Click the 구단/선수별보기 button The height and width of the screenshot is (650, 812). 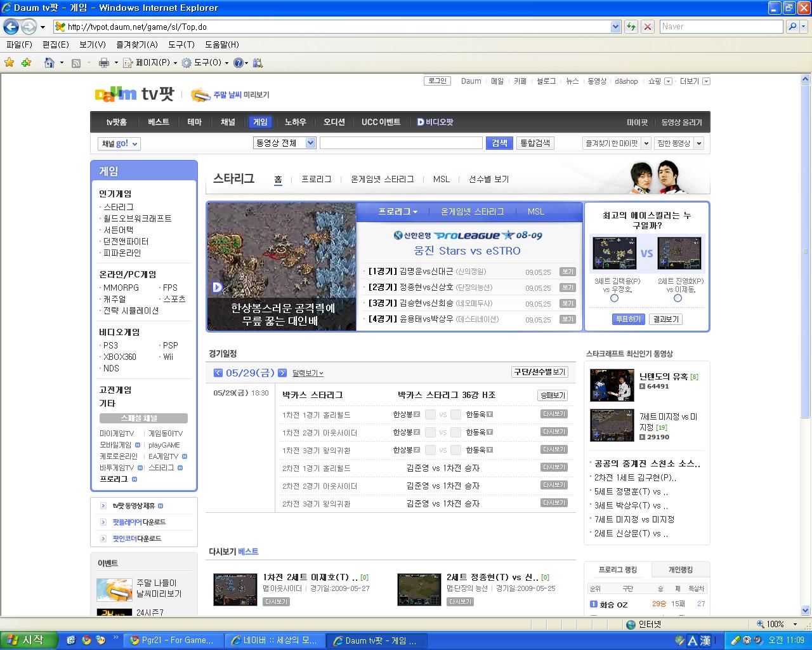click(540, 372)
